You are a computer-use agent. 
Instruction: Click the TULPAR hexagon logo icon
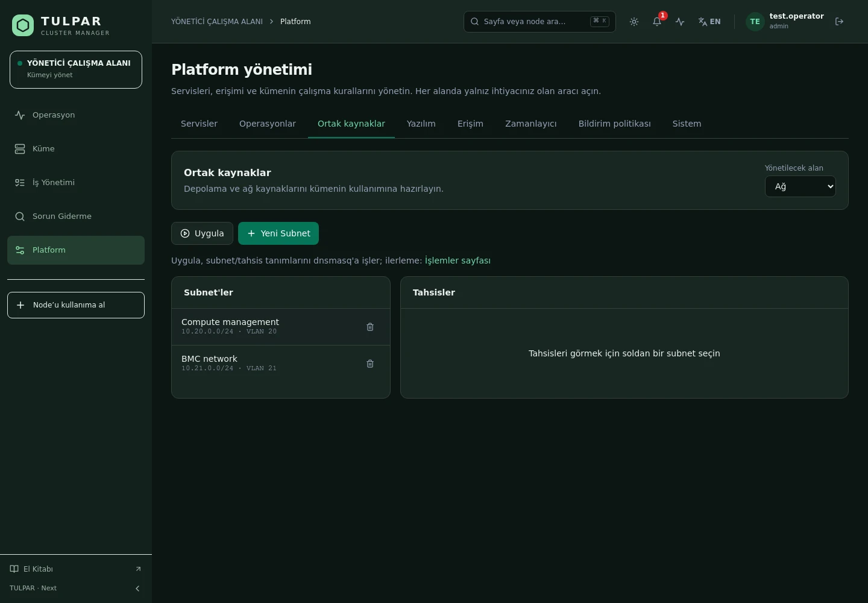click(x=23, y=25)
